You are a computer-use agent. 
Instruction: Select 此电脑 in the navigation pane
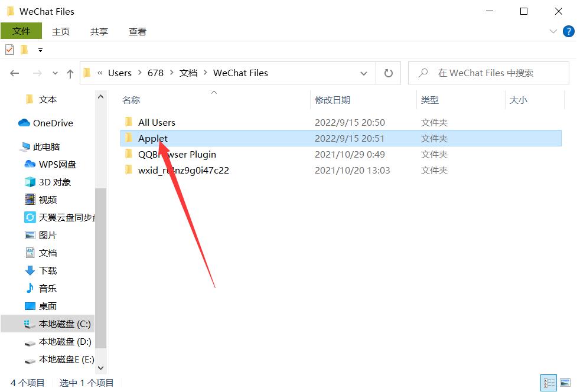coord(46,147)
